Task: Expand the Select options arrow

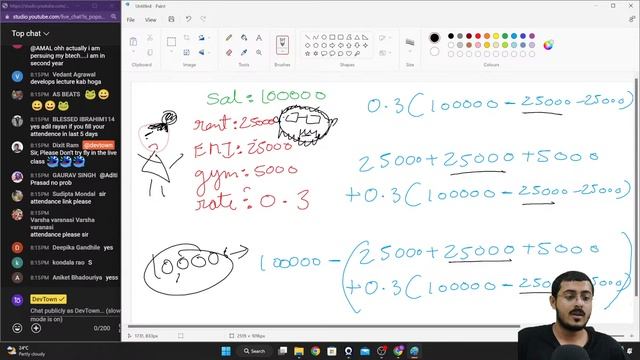Action: point(171,52)
